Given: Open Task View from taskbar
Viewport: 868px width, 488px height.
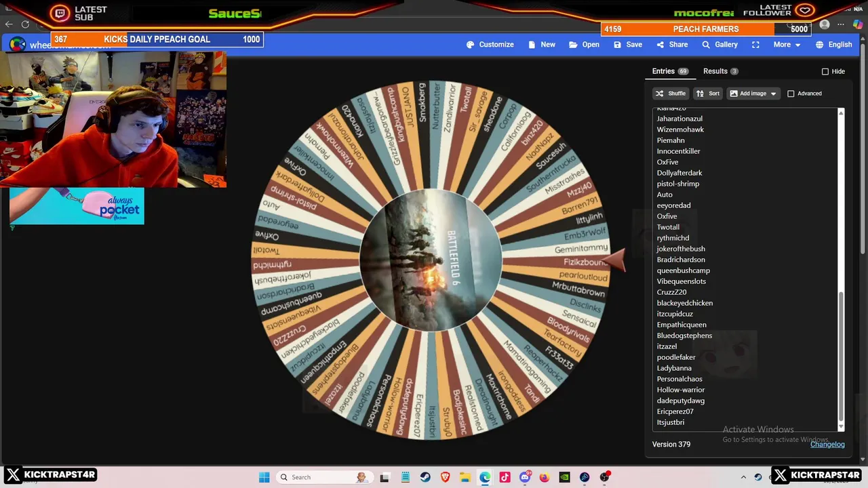Looking at the screenshot, I should 384,477.
